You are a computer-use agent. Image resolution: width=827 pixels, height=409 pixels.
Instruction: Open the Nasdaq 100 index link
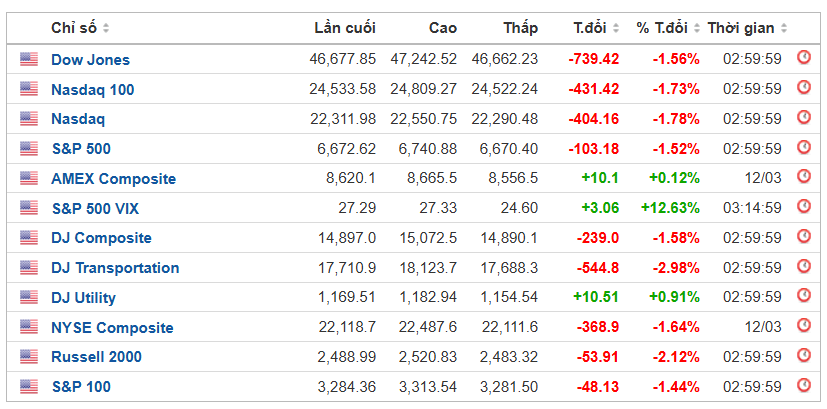[x=92, y=89]
